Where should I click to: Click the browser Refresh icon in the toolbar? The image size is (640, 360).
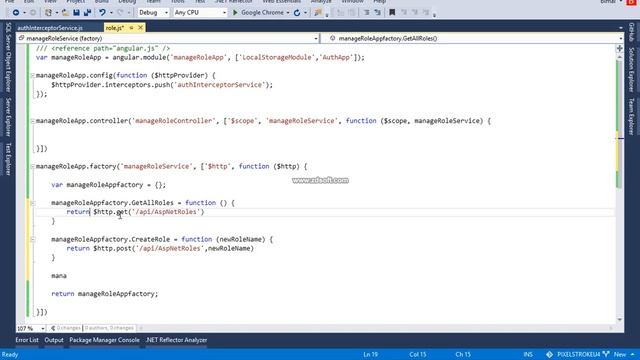click(297, 13)
